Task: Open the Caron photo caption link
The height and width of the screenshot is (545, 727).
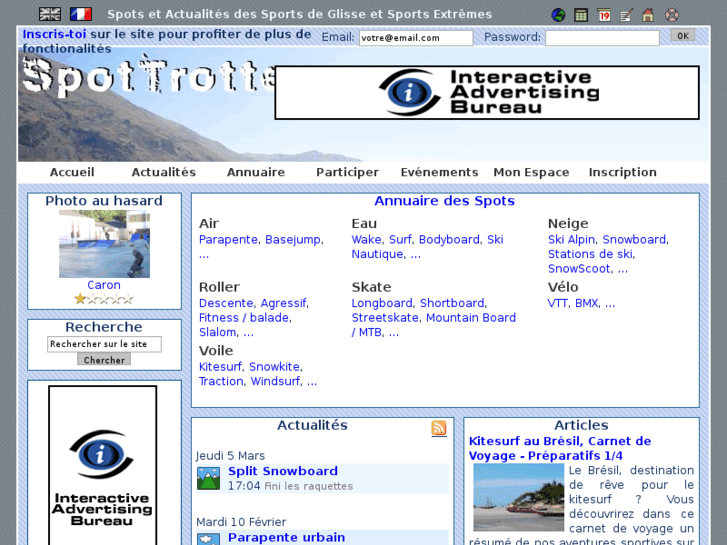Action: click(104, 285)
